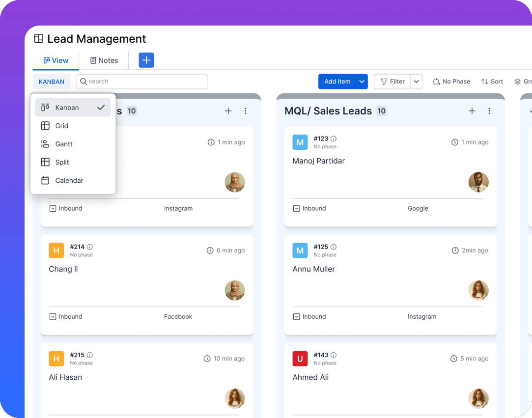Click the Kanban menu icon
This screenshot has width=532, height=418.
click(x=45, y=108)
